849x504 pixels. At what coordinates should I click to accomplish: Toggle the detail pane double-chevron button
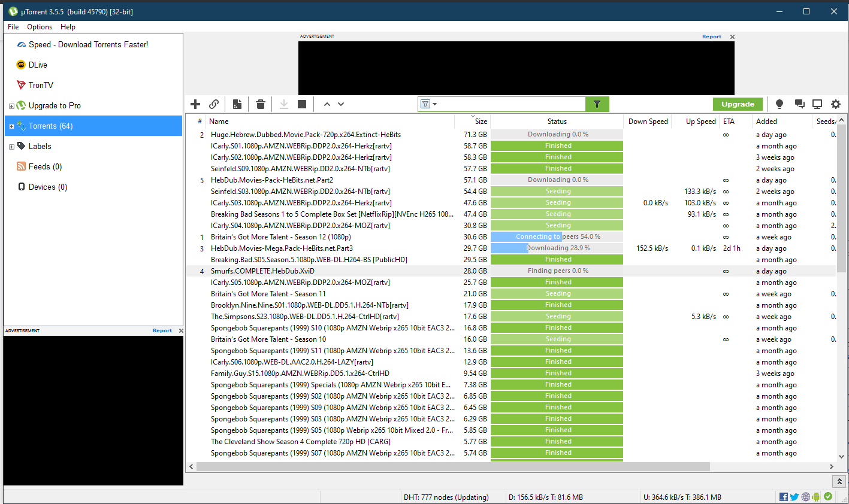[x=839, y=481]
